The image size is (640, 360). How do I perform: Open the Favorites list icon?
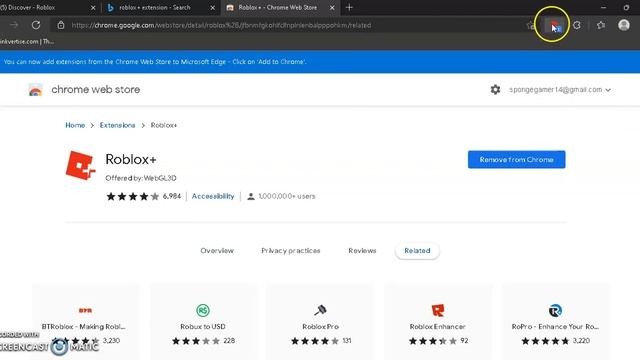(601, 25)
